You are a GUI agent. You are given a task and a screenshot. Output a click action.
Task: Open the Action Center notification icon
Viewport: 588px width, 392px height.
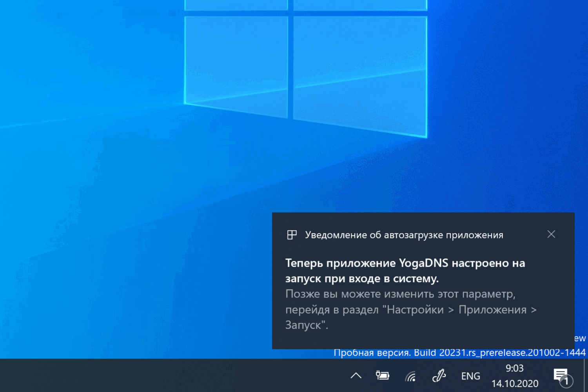click(561, 375)
